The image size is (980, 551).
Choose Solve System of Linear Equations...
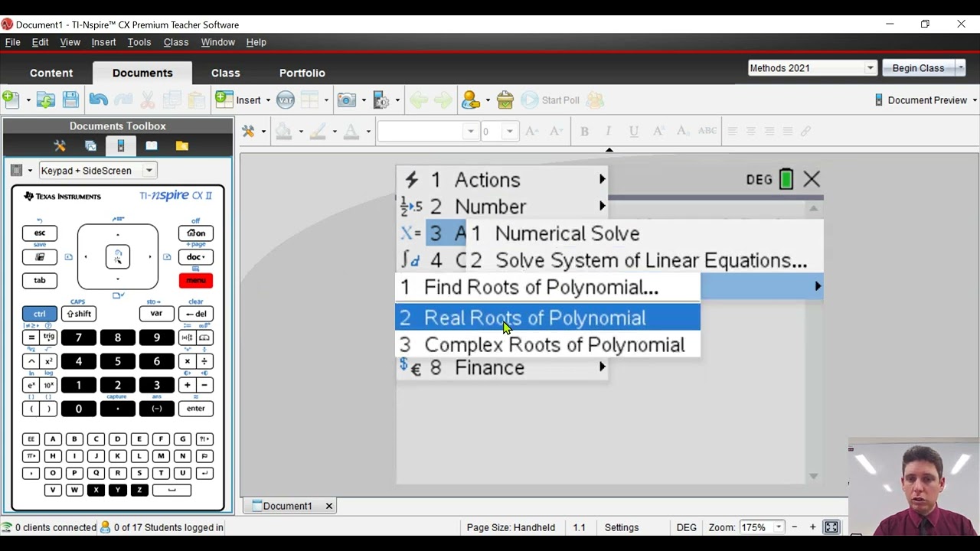(x=645, y=260)
